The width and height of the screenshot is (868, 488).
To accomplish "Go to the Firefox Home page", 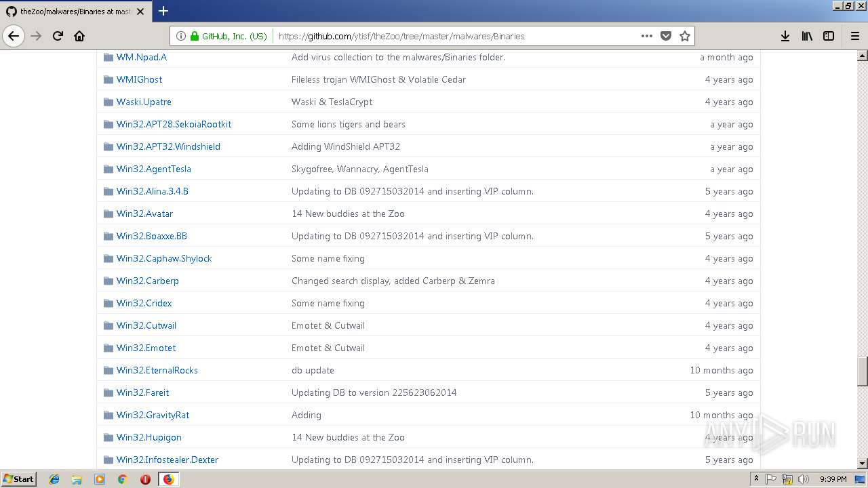I will (x=79, y=36).
